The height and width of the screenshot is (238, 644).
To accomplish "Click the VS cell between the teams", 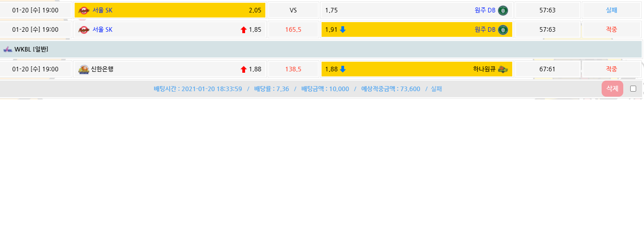I will [293, 10].
